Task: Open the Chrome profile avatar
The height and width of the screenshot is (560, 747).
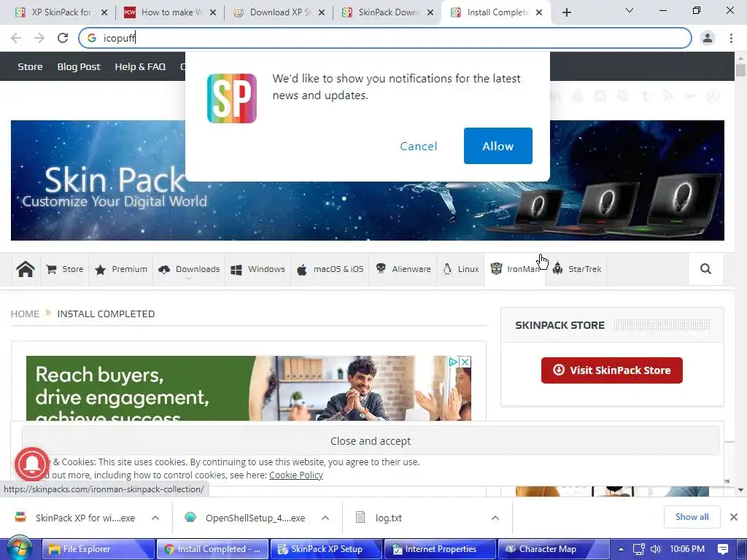Action: click(x=708, y=38)
